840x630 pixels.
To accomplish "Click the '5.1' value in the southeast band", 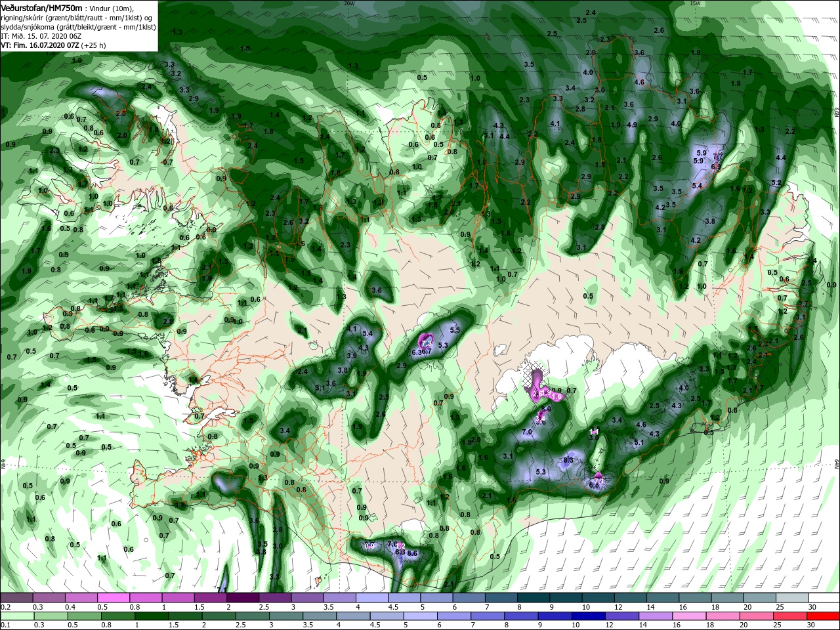I will (639, 442).
